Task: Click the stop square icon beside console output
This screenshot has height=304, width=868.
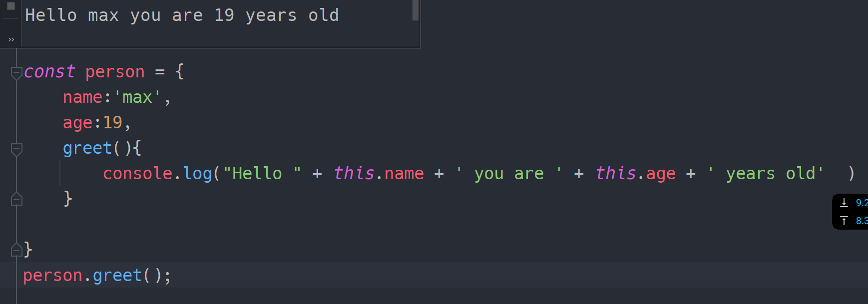Action: coord(10,6)
